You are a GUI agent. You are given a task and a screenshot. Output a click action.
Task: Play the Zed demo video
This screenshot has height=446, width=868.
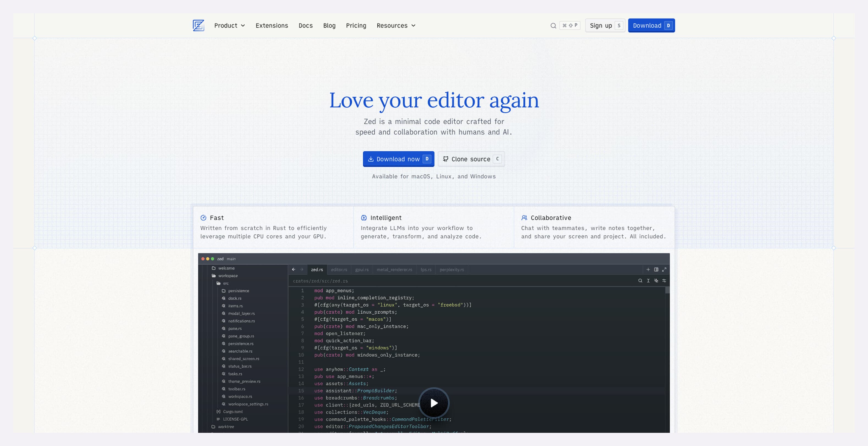tap(434, 403)
